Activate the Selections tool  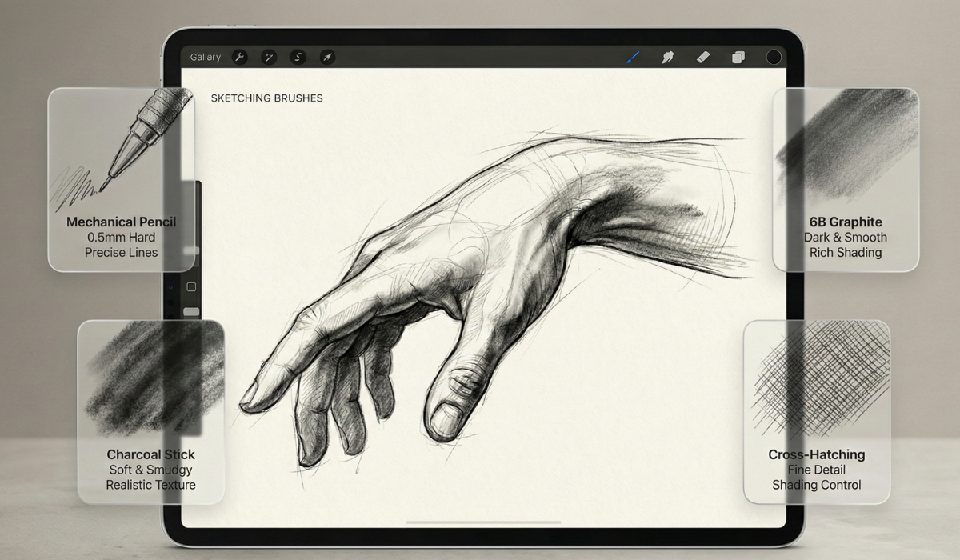(298, 57)
